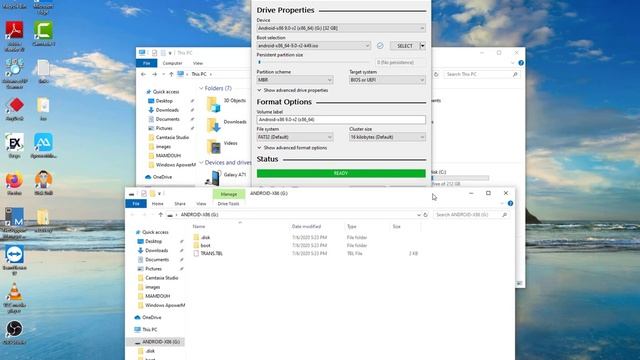The image size is (640, 360).
Task: Go up one level in This PC window
Action: point(171,74)
